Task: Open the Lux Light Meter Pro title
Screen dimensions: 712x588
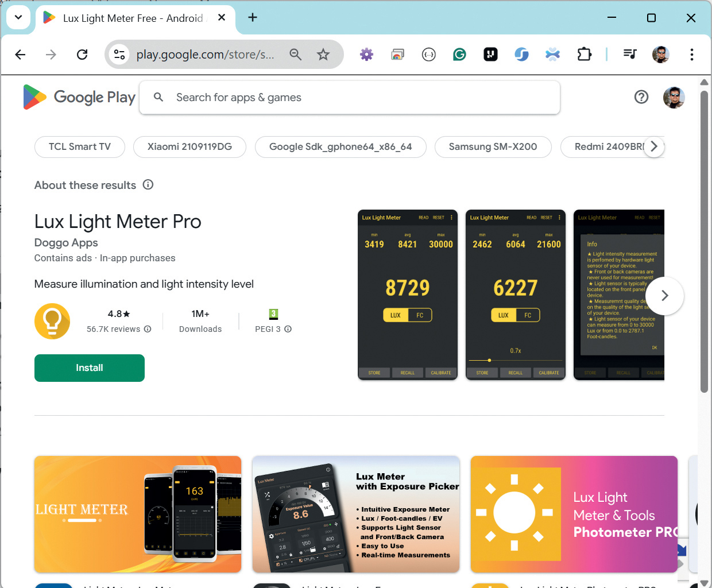Action: (118, 221)
